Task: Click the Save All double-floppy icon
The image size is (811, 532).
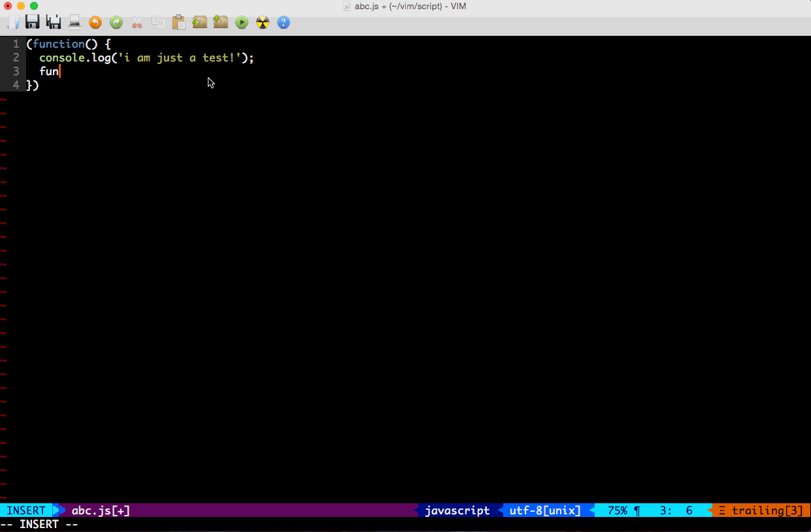Action: [x=54, y=23]
